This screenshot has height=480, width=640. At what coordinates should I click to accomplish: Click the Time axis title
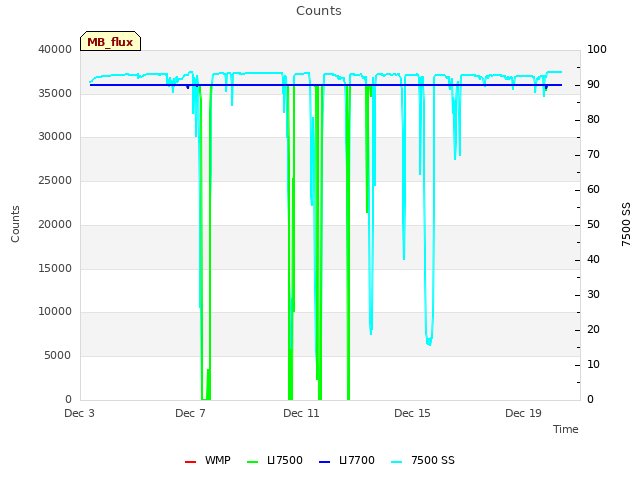pyautogui.click(x=566, y=429)
